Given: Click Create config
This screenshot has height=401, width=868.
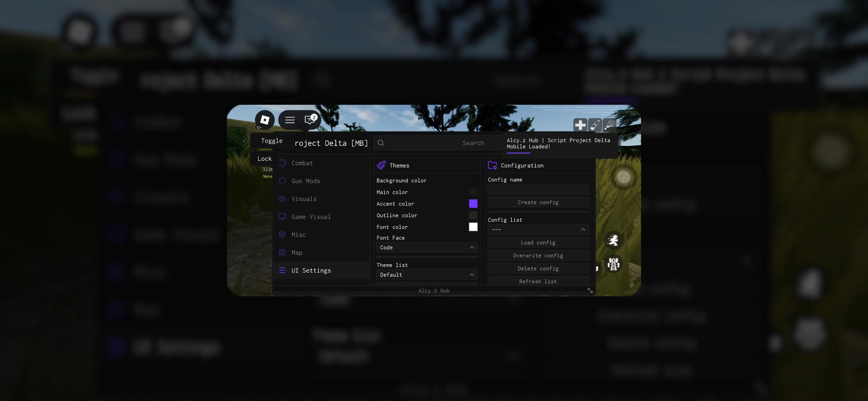Looking at the screenshot, I should click(538, 202).
